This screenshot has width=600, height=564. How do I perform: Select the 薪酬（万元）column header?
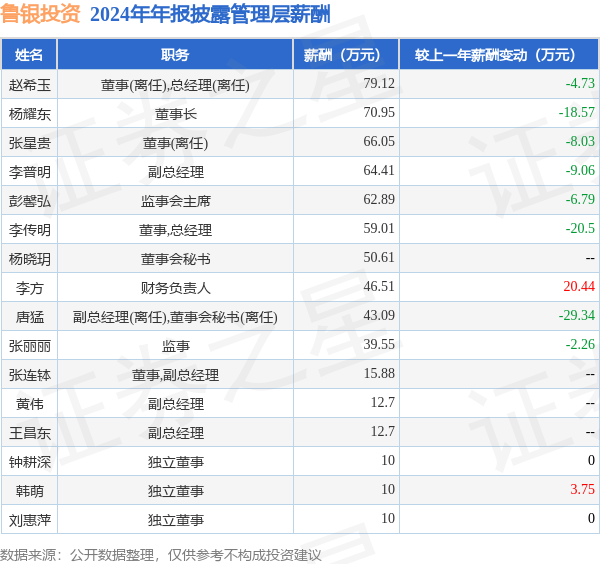346,55
